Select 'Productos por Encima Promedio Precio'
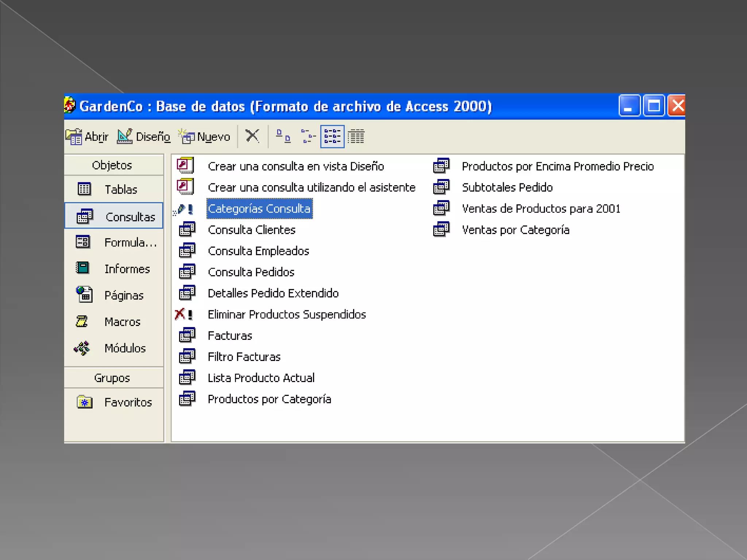The image size is (747, 560). point(558,166)
